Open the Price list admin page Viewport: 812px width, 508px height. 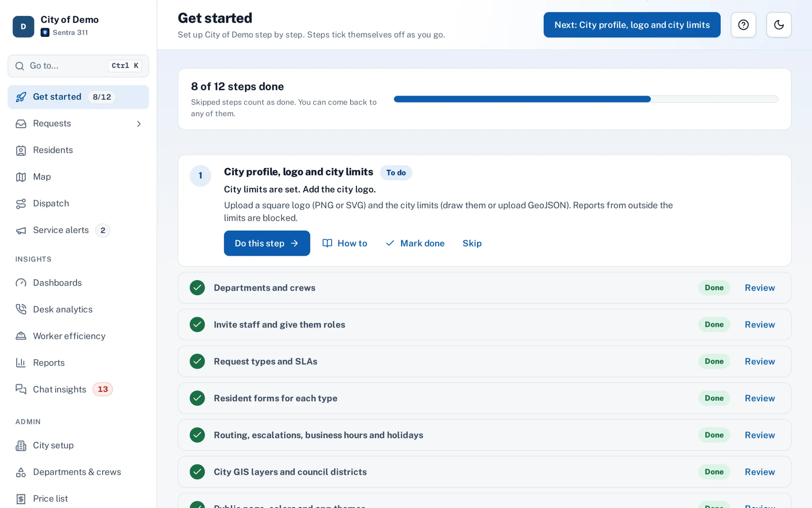coord(78,499)
